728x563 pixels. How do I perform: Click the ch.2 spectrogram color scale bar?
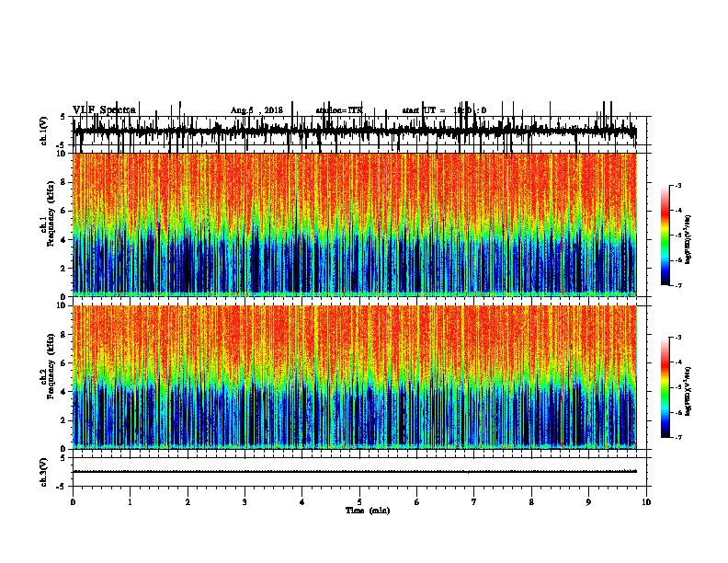[665, 387]
